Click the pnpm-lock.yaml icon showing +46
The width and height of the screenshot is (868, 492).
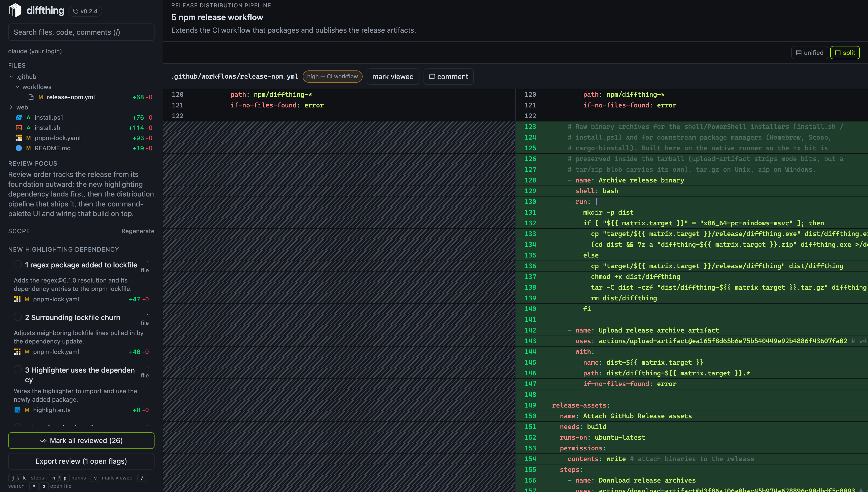pyautogui.click(x=17, y=352)
